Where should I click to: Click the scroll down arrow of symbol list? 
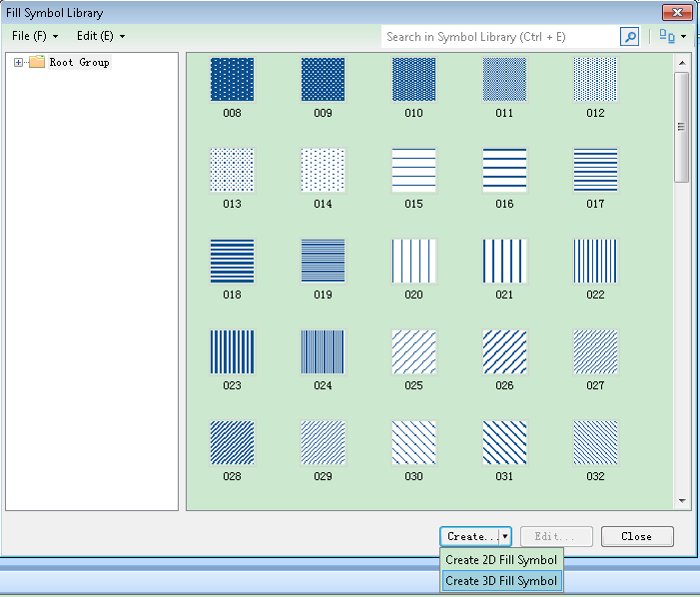[x=682, y=501]
